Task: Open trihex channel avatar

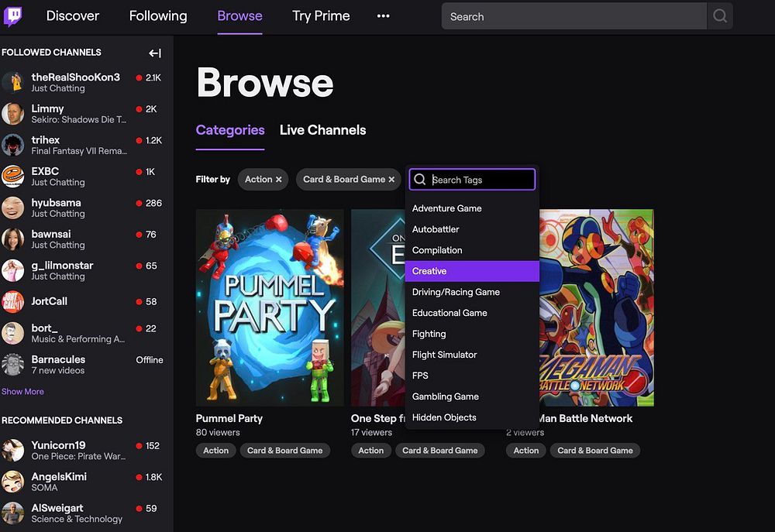Action: pyautogui.click(x=13, y=146)
